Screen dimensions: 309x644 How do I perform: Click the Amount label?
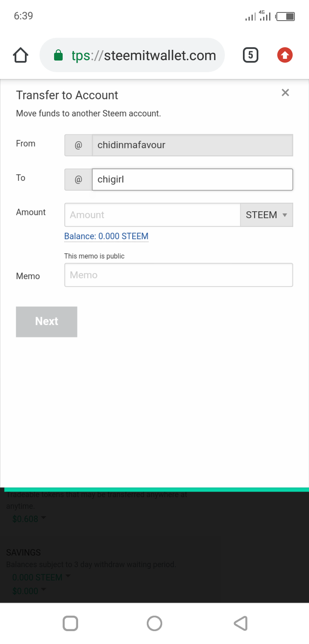pos(31,212)
